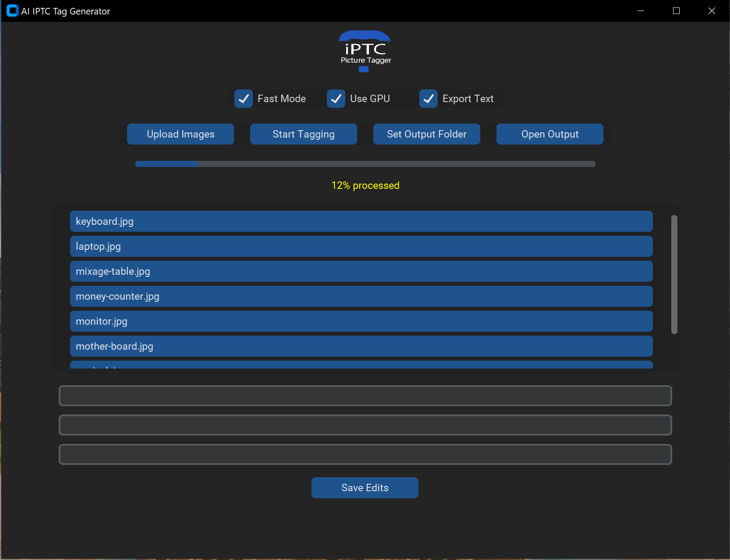Start tagging the uploaded images
This screenshot has height=560, width=730.
coord(303,134)
